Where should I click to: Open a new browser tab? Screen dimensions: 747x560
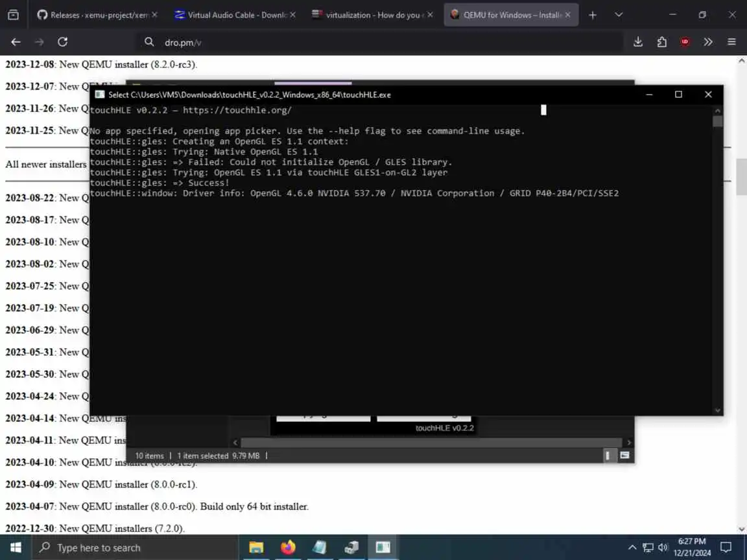tap(593, 15)
